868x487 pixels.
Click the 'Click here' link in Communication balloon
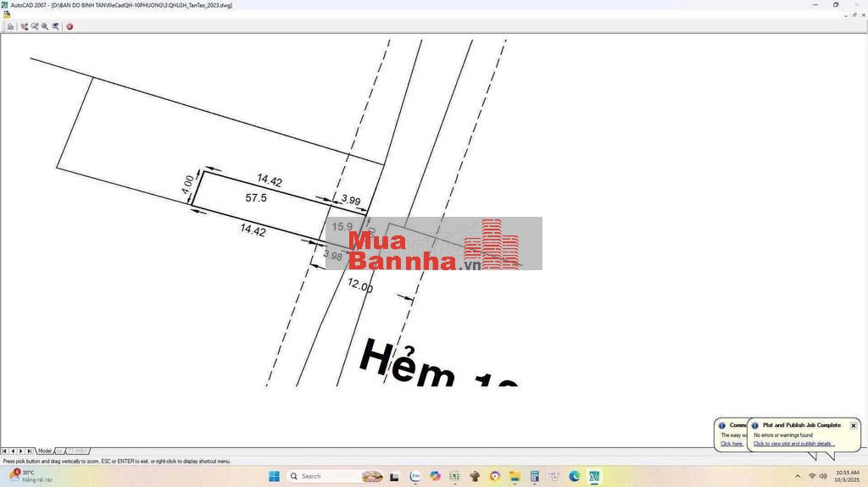pos(731,444)
